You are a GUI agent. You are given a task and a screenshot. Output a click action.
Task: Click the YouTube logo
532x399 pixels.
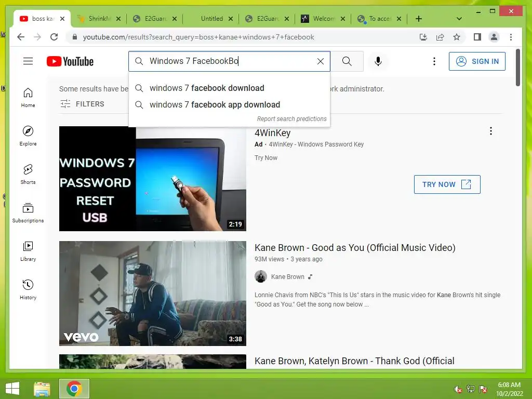[70, 61]
